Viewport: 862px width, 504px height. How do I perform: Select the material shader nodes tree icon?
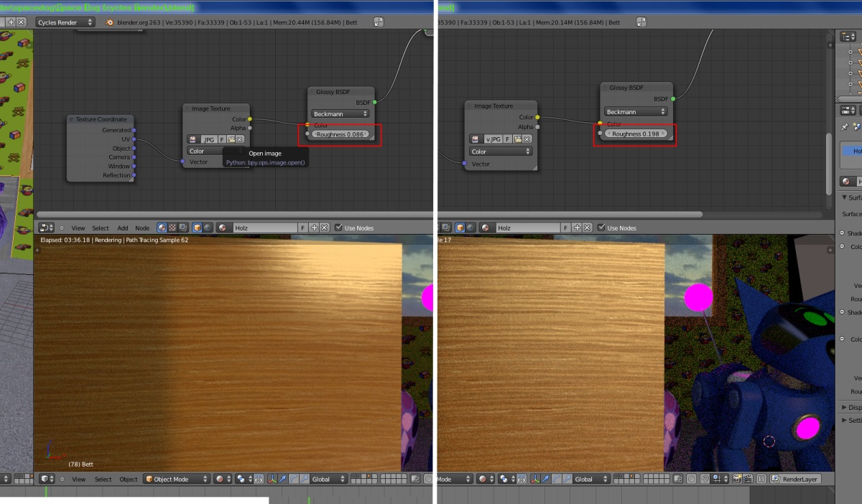[x=162, y=228]
